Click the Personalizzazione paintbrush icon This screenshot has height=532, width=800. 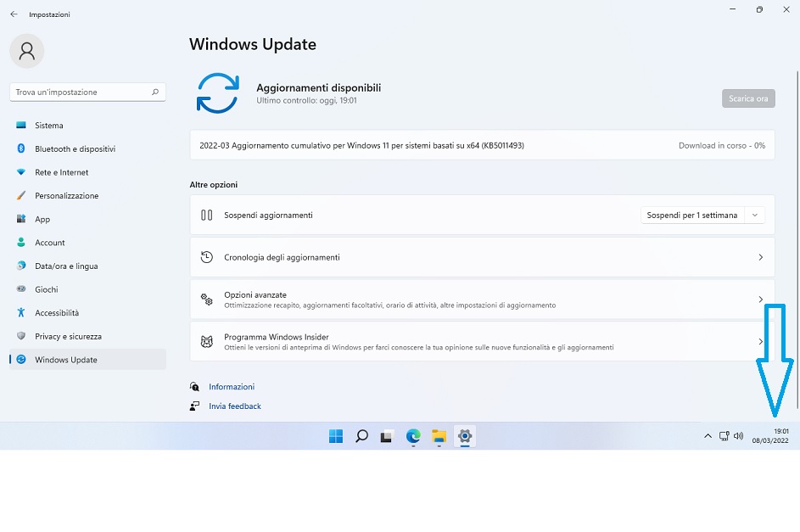(21, 195)
